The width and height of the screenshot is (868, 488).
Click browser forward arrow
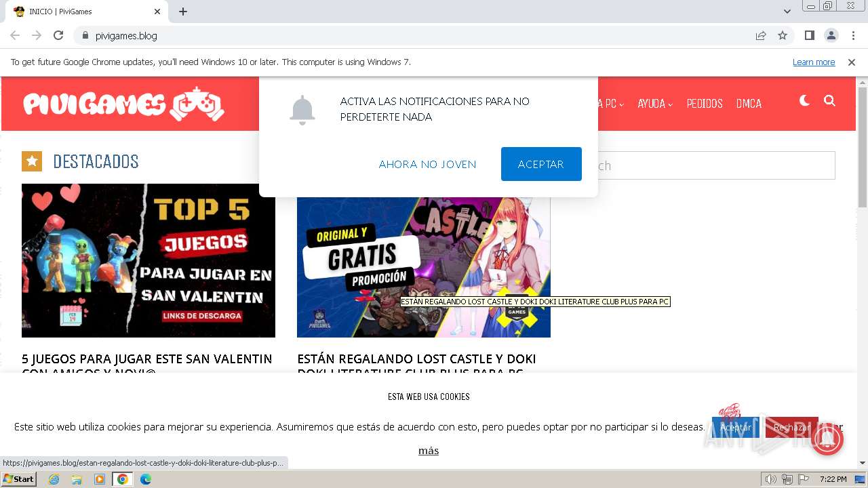point(37,35)
